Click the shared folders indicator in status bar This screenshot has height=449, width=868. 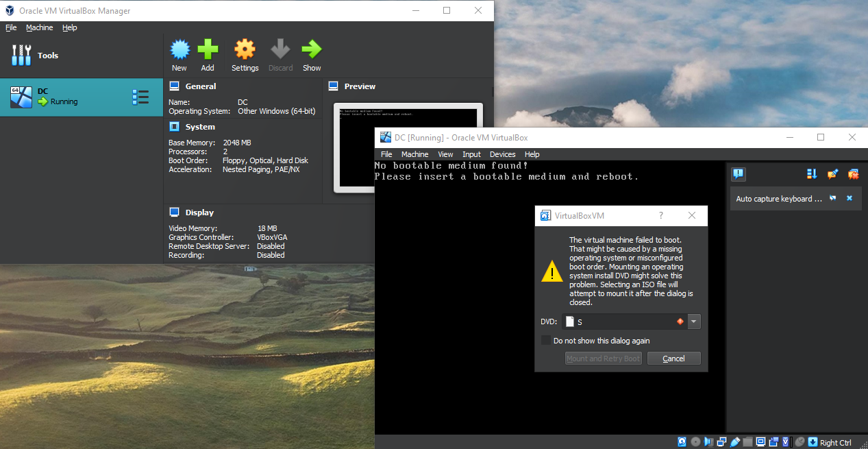[x=747, y=442]
